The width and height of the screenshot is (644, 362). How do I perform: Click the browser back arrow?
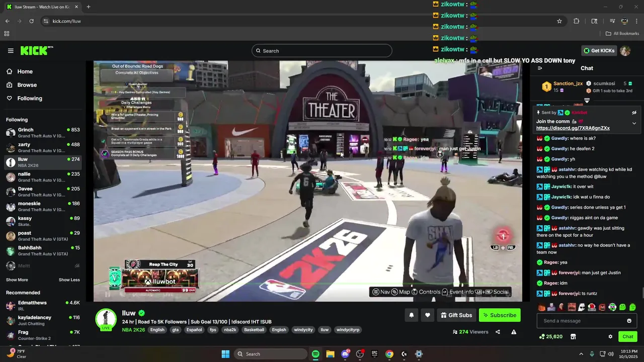[x=7, y=21]
